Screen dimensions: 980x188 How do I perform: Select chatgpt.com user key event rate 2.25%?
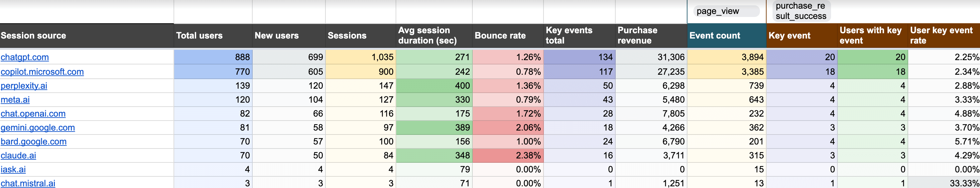[x=944, y=57]
